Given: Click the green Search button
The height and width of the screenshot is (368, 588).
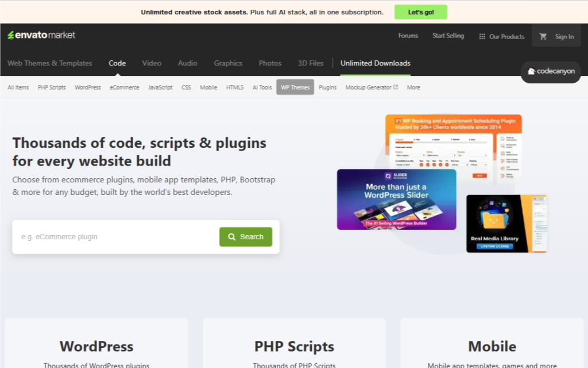Looking at the screenshot, I should pyautogui.click(x=246, y=237).
